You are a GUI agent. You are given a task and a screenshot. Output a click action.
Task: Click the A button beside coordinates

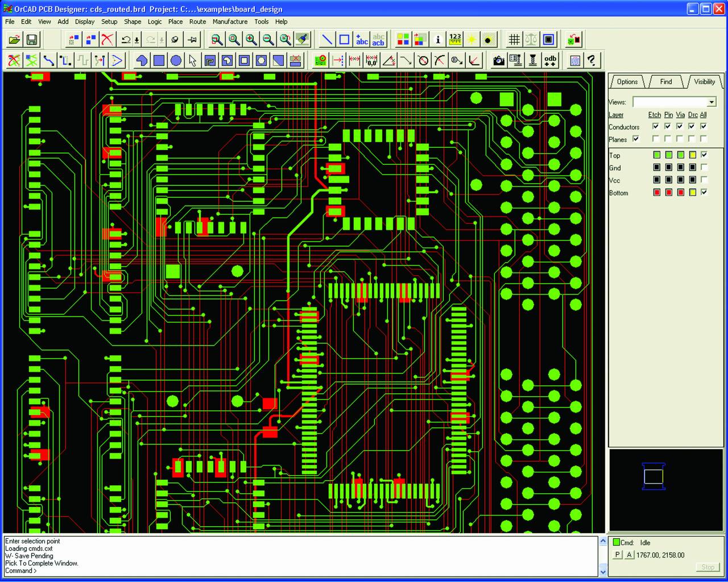coord(629,555)
